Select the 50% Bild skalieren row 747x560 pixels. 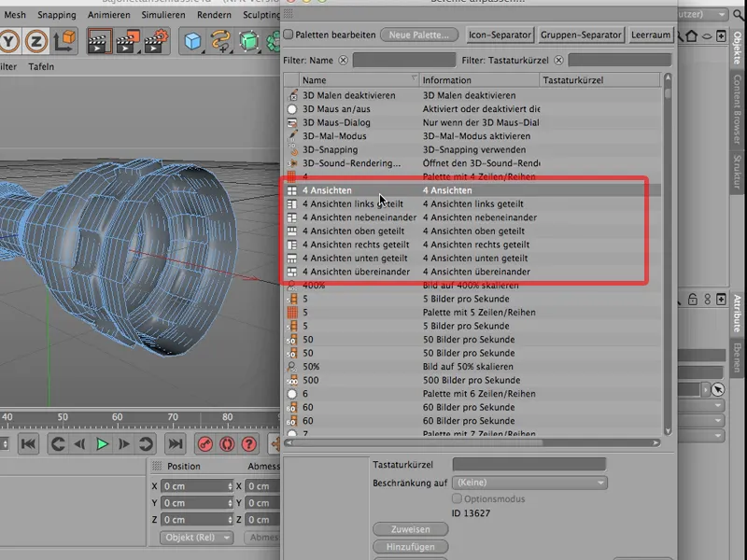472,367
